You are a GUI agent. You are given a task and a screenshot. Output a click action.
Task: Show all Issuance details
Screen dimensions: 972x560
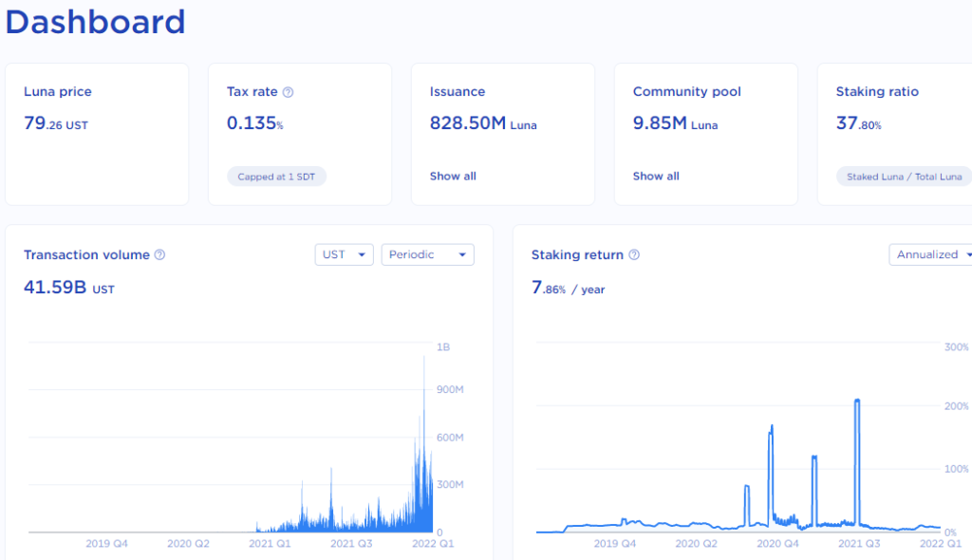[453, 176]
